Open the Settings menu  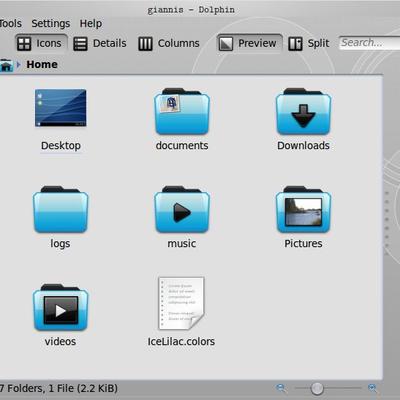[51, 23]
